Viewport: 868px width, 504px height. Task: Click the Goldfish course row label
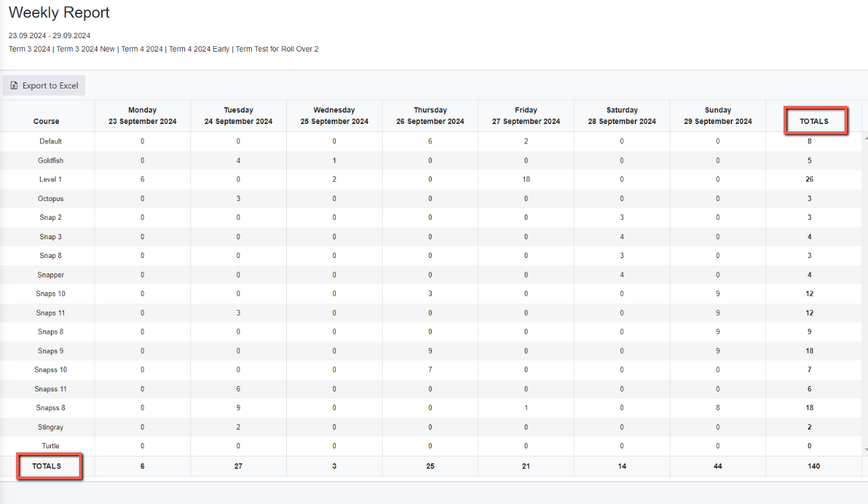tap(50, 160)
